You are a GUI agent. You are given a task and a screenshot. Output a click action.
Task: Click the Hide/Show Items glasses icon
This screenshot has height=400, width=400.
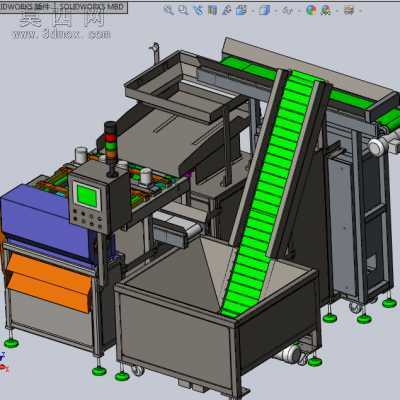pos(287,11)
